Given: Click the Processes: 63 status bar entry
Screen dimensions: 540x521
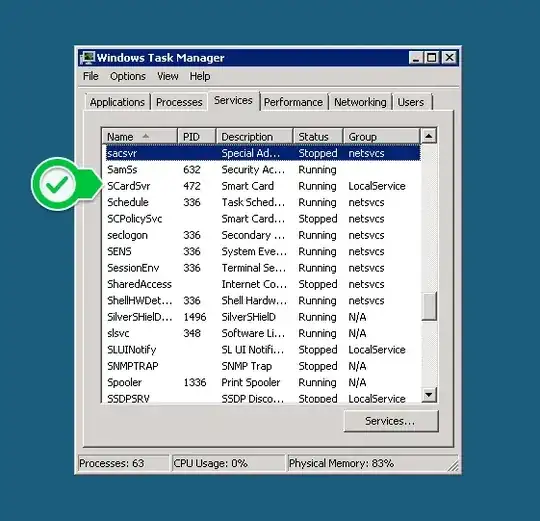Looking at the screenshot, I should coord(123,463).
